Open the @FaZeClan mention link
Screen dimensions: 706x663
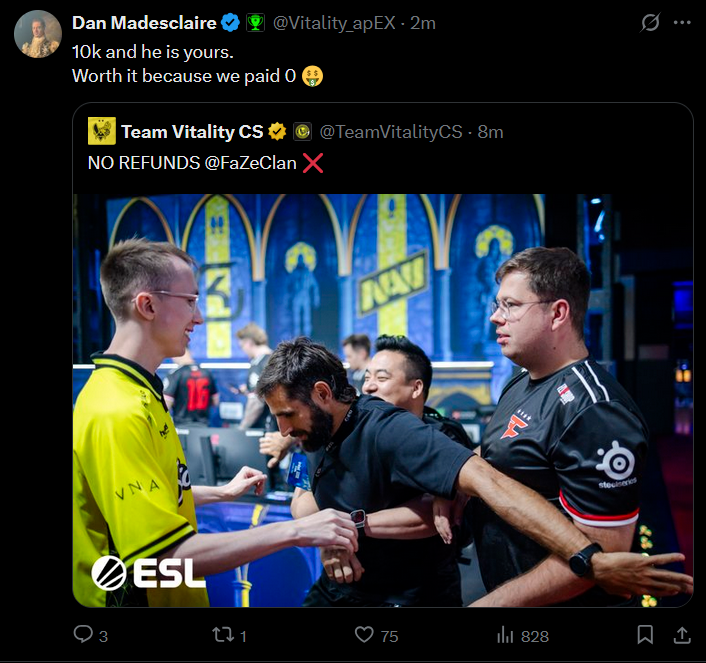[250, 163]
